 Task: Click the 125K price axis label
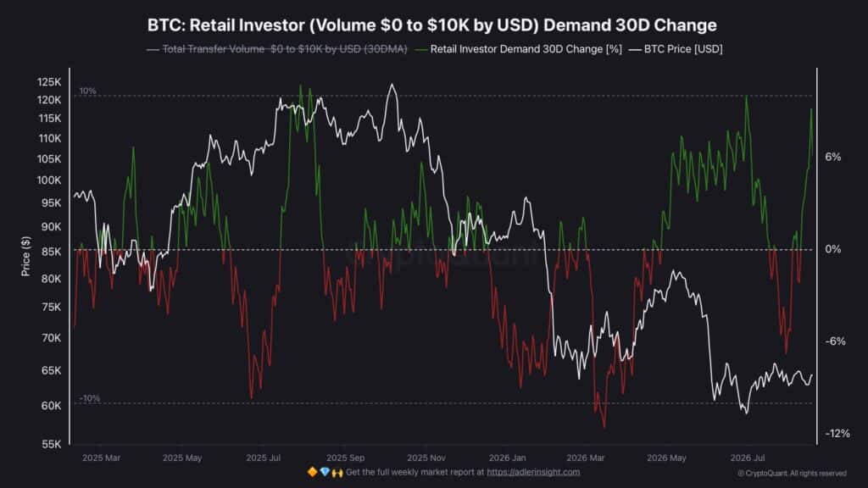click(49, 82)
